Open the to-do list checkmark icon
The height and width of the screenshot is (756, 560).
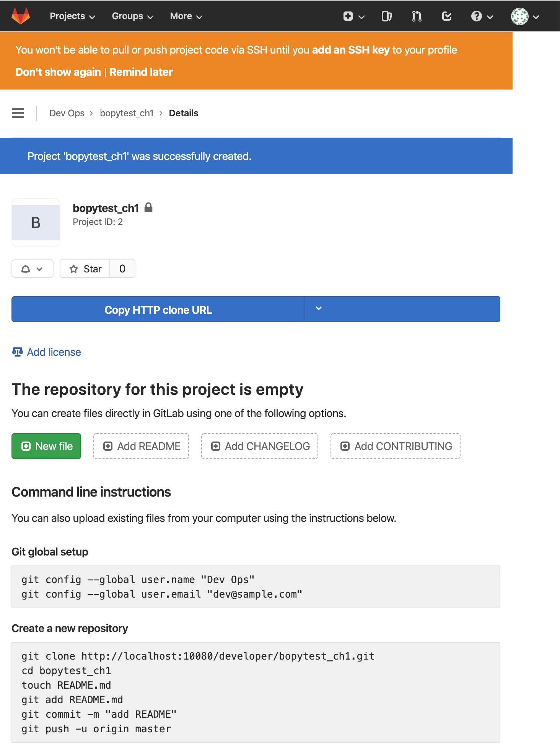446,16
